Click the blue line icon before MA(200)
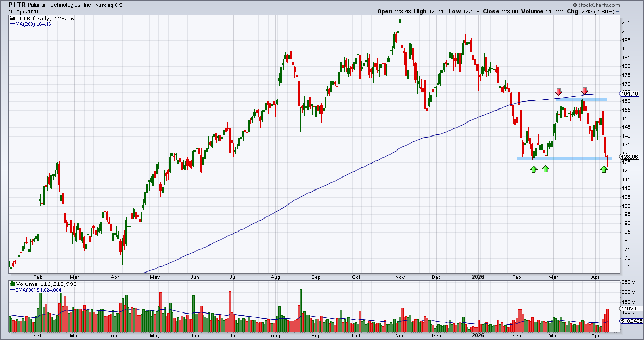The width and height of the screenshot is (644, 340). [x=11, y=24]
